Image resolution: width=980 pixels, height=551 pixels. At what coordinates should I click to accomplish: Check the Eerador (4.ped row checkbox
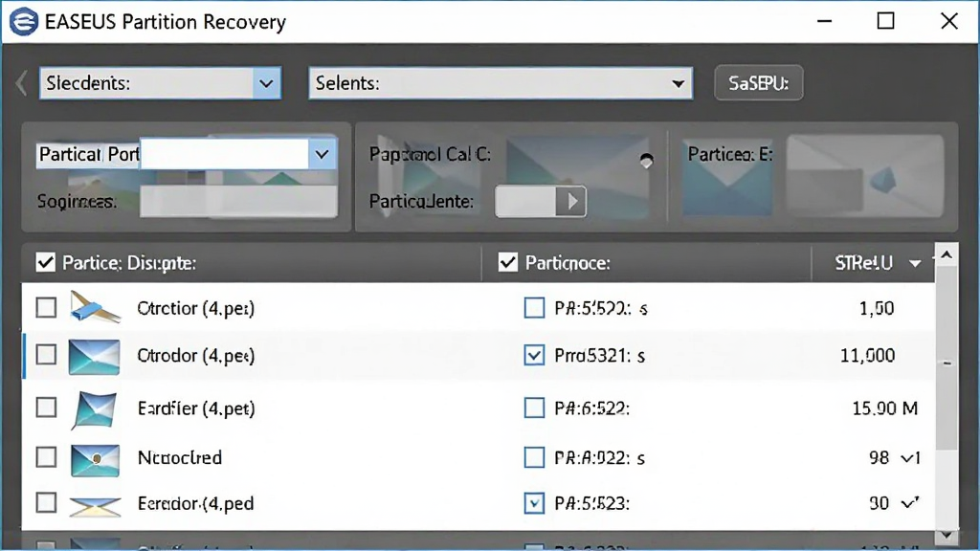click(46, 502)
